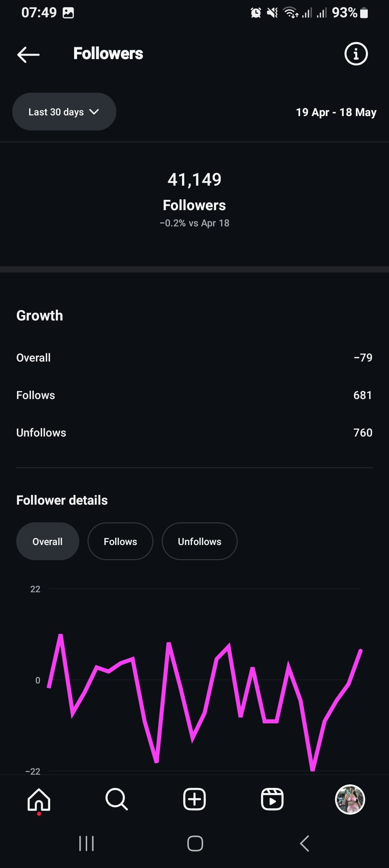The width and height of the screenshot is (389, 868).
Task: Select the Overall filter chip
Action: (x=48, y=541)
